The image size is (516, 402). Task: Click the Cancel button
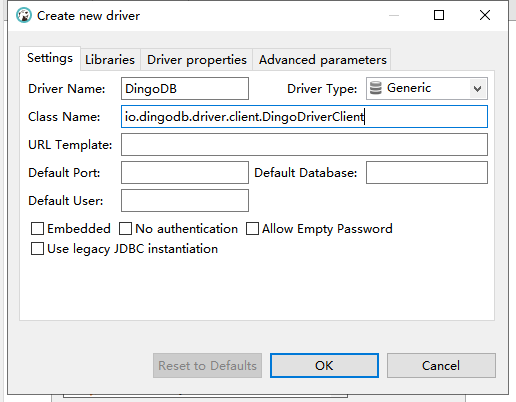(441, 366)
